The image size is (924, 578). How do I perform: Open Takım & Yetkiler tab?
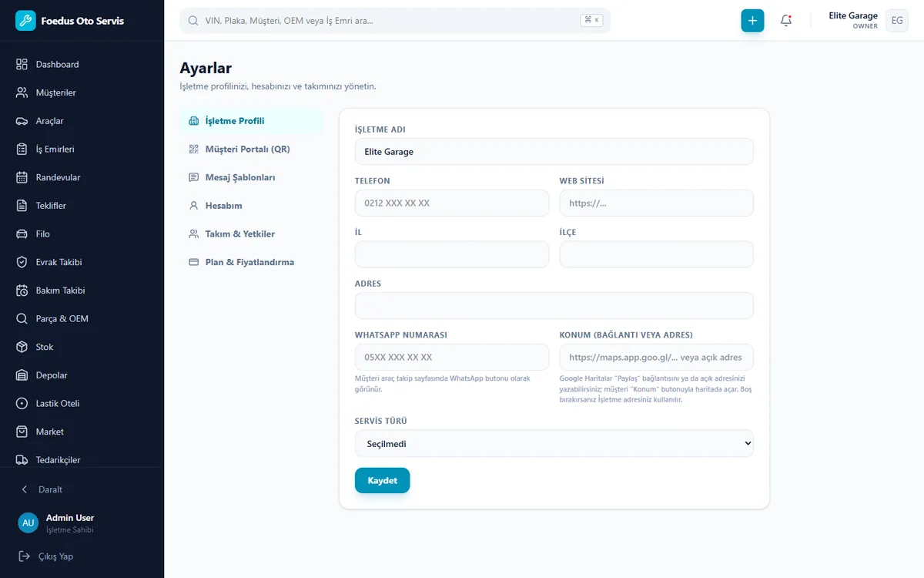(x=251, y=234)
